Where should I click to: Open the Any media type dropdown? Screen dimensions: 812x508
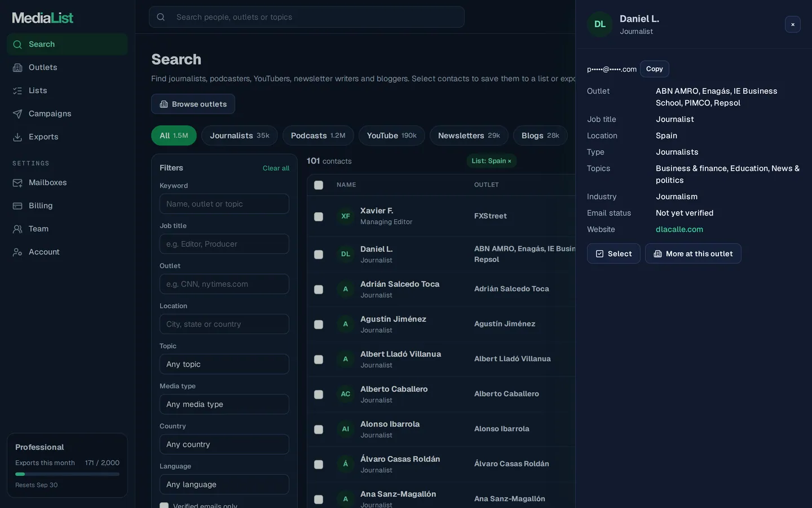coord(224,404)
